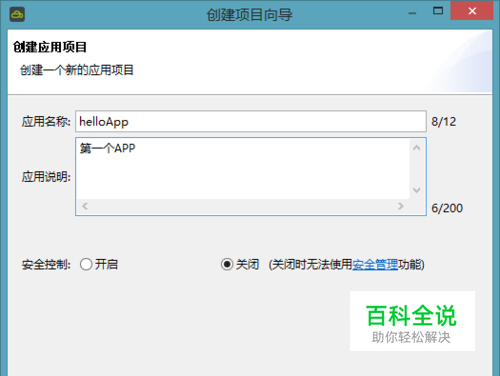Viewport: 500px width, 376px height.
Task: Click the description scroll right arrow
Action: [401, 206]
